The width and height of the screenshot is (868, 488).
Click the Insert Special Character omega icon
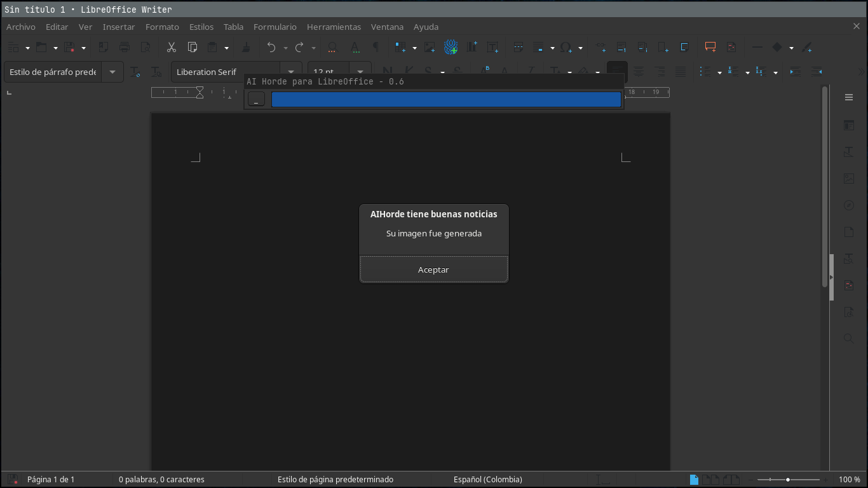(x=566, y=47)
